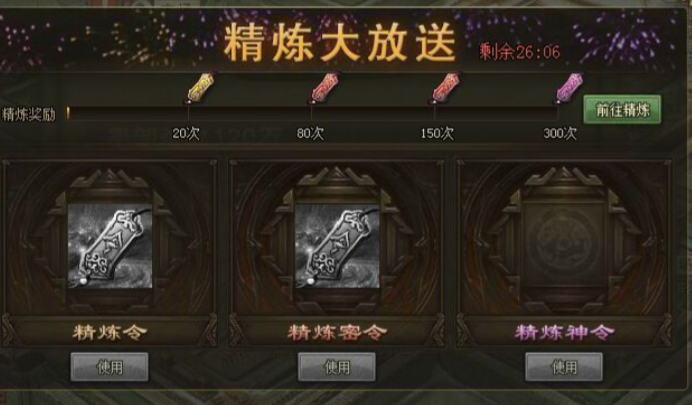Click the purple token reward at 300次
Viewport: 692px width, 405px height.
(x=569, y=88)
